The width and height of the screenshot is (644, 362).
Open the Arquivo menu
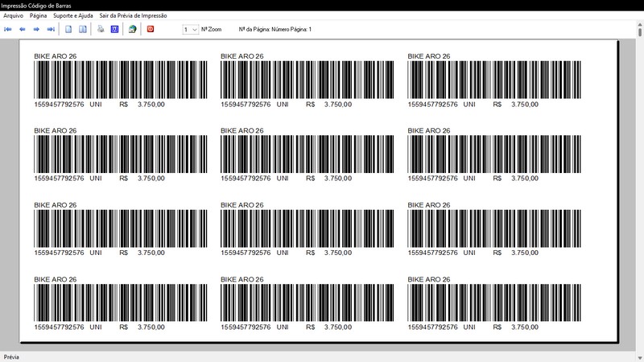click(x=14, y=15)
